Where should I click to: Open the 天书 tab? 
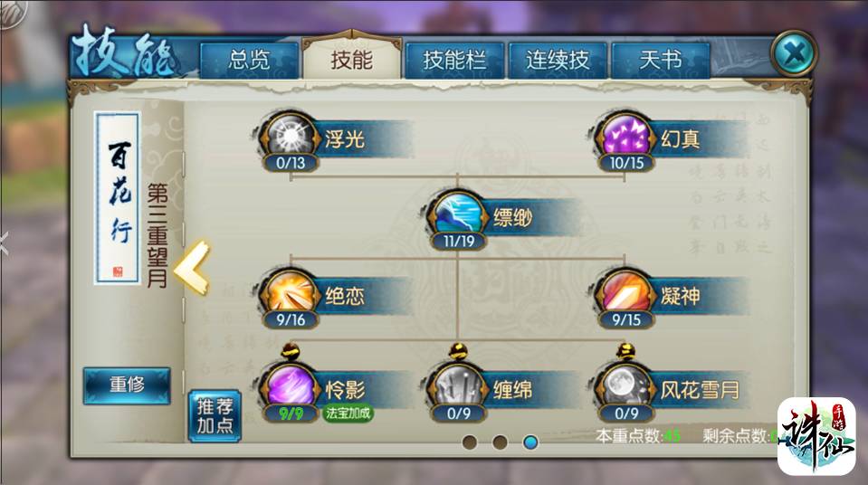point(661,60)
